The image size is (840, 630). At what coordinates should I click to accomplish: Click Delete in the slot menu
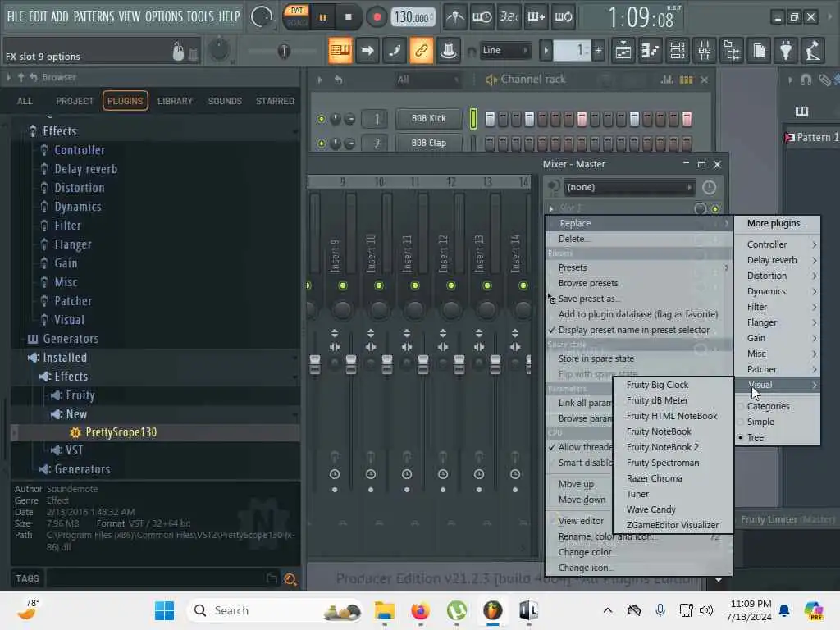(638, 239)
